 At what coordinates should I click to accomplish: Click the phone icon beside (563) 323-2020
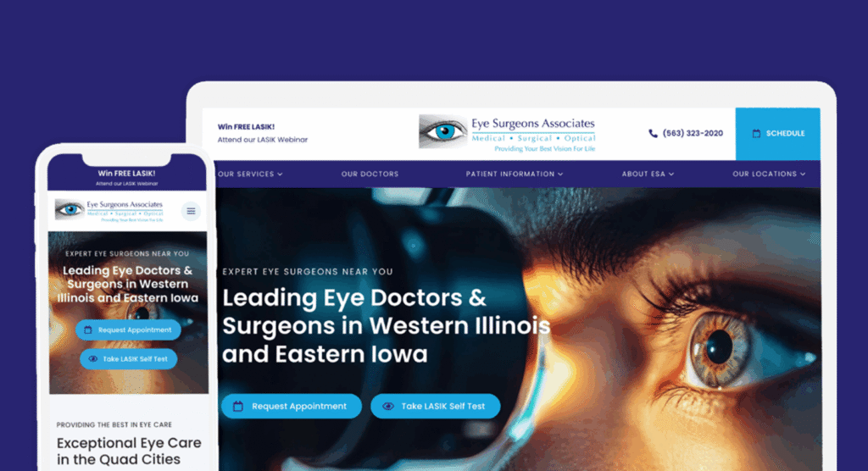[x=654, y=133]
